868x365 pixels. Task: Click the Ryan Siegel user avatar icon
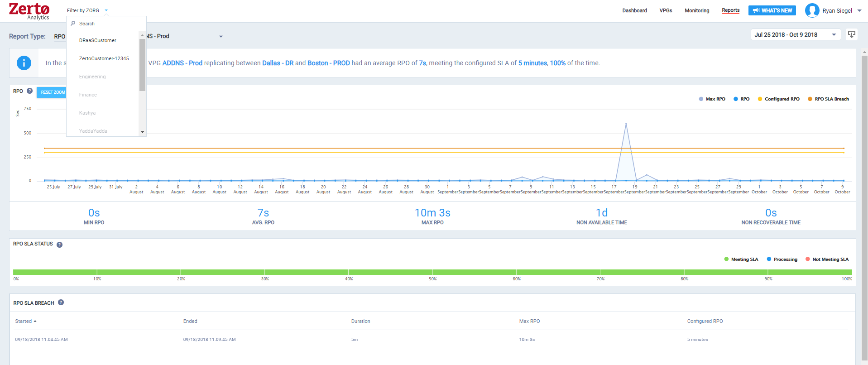coord(812,10)
